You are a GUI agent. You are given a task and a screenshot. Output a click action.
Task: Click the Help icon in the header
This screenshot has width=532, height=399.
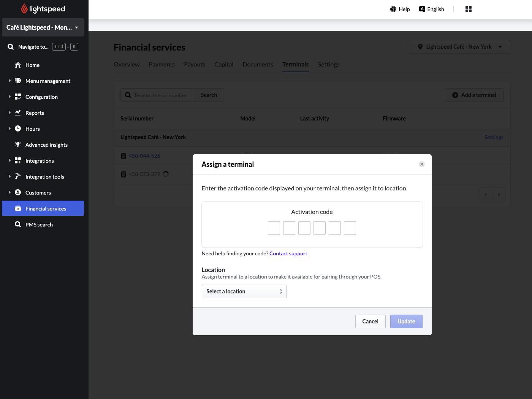pyautogui.click(x=393, y=9)
